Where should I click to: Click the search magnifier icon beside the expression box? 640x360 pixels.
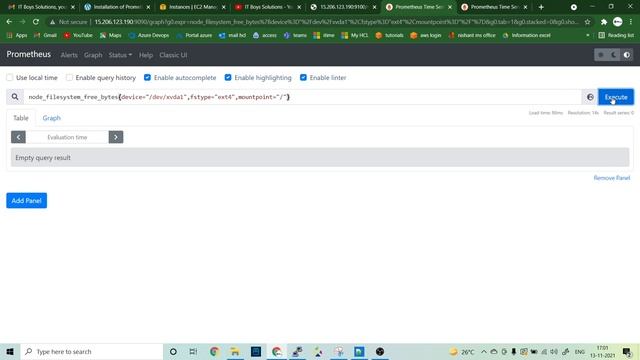(x=15, y=97)
